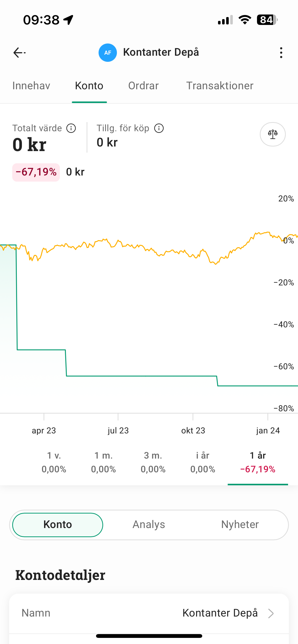
Task: Select the 1 m. time period
Action: tap(103, 462)
